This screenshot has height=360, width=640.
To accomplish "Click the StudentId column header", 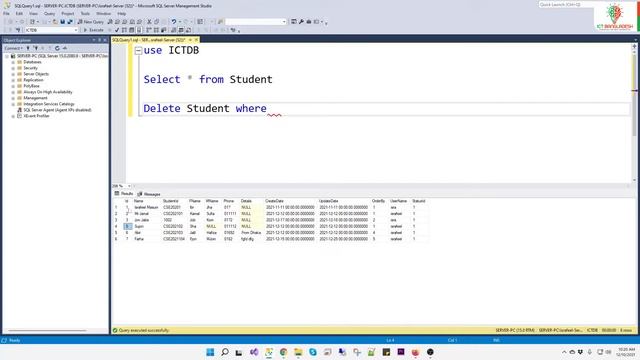I will 171,201.
